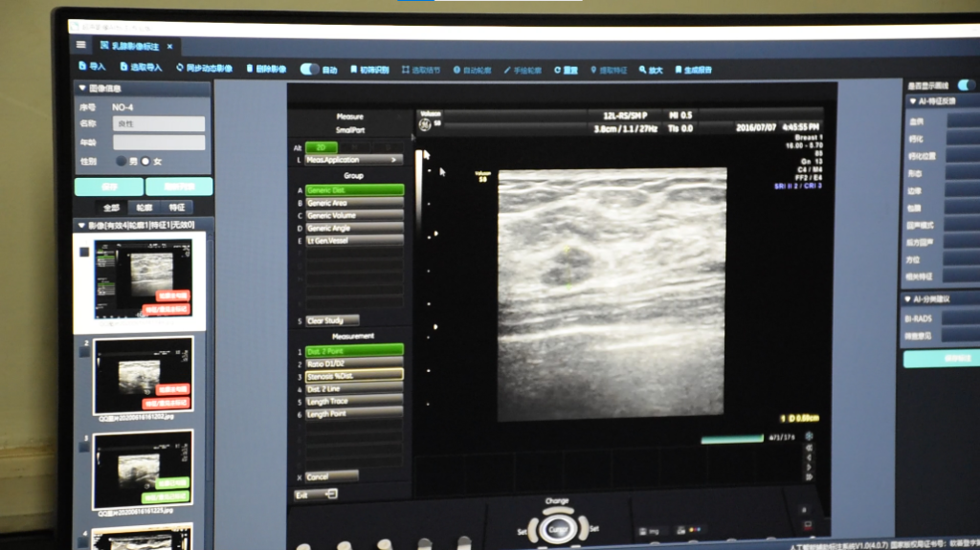Switch to the 轮廓 tab

tap(144, 207)
